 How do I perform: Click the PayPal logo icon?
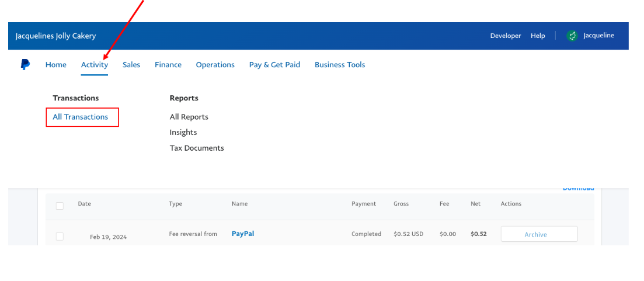25,65
